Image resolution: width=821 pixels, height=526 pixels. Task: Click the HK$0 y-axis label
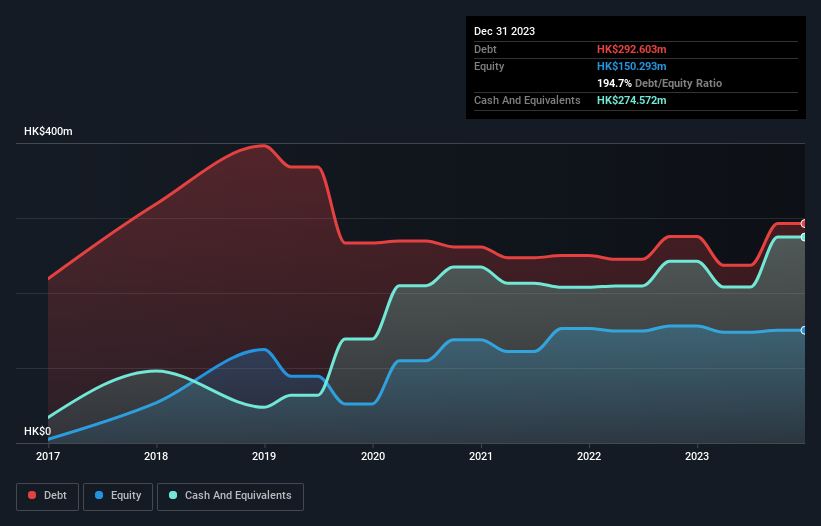click(38, 431)
